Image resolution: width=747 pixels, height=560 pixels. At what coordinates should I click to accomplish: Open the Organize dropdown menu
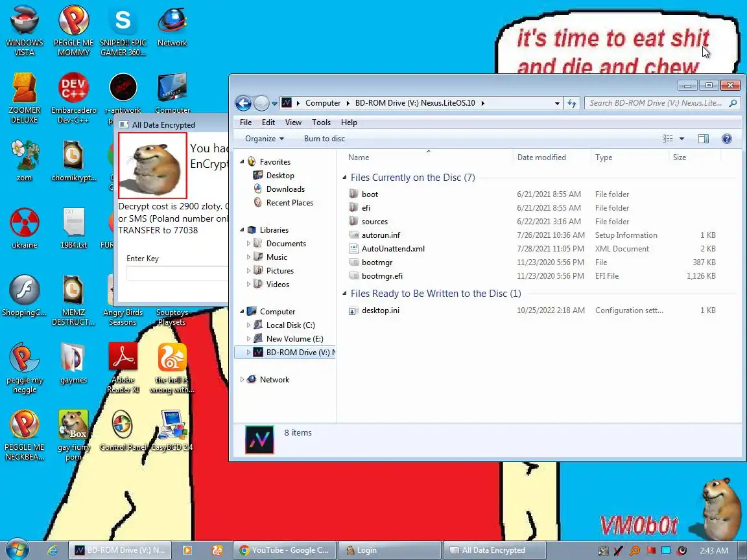(265, 139)
